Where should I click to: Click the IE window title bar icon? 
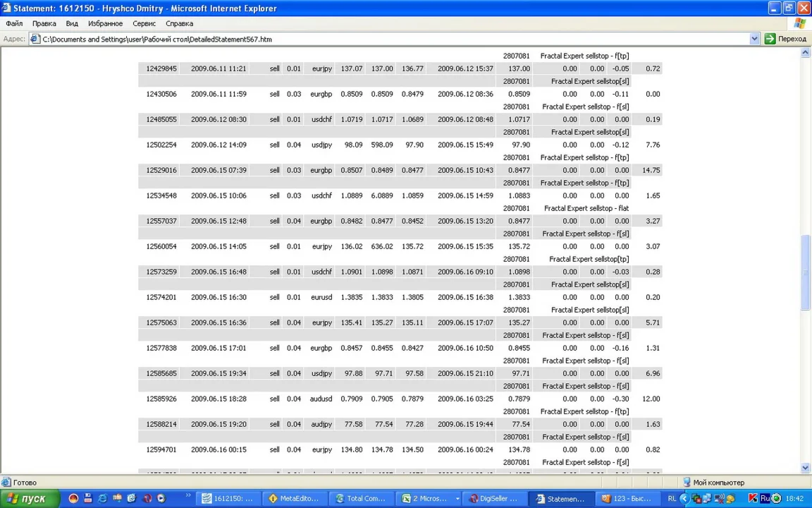pyautogui.click(x=6, y=8)
